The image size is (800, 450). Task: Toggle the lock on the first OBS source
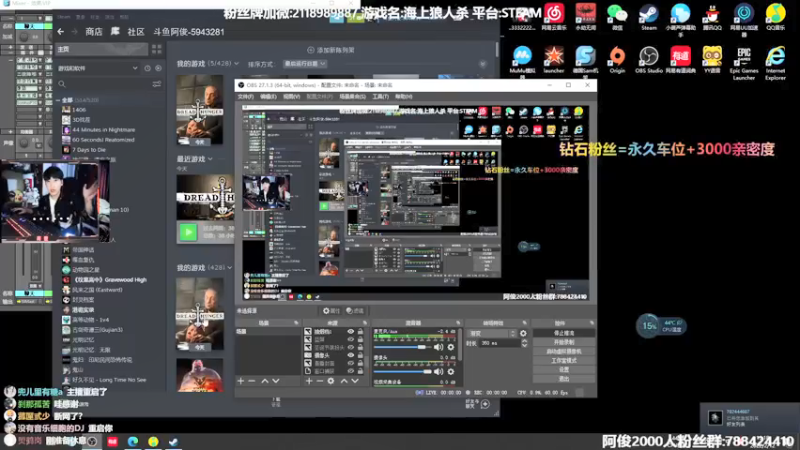[x=360, y=332]
